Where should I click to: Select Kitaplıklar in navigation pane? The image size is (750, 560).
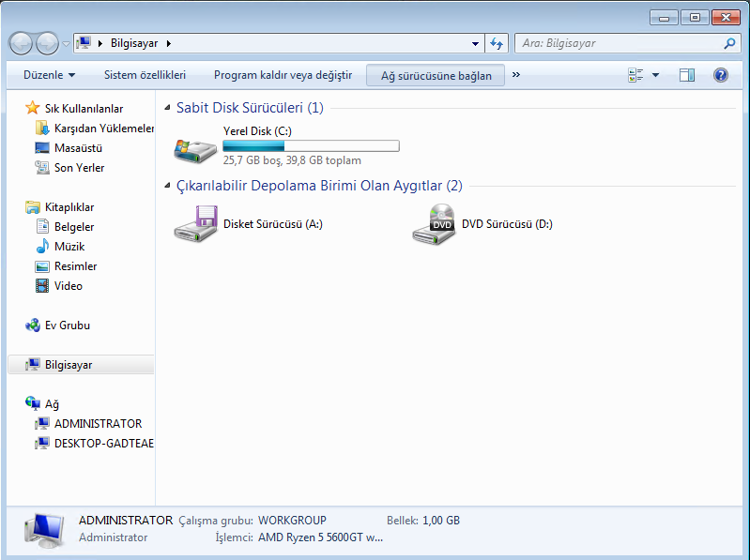pos(69,207)
